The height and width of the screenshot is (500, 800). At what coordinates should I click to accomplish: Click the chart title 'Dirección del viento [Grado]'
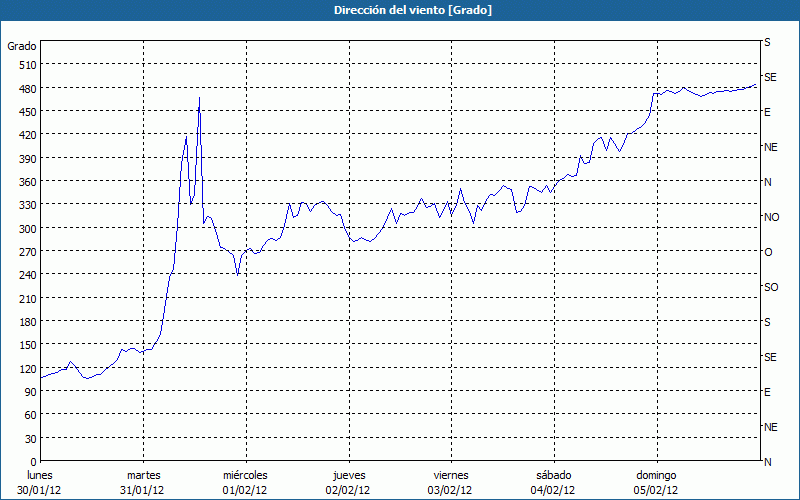pyautogui.click(x=400, y=10)
